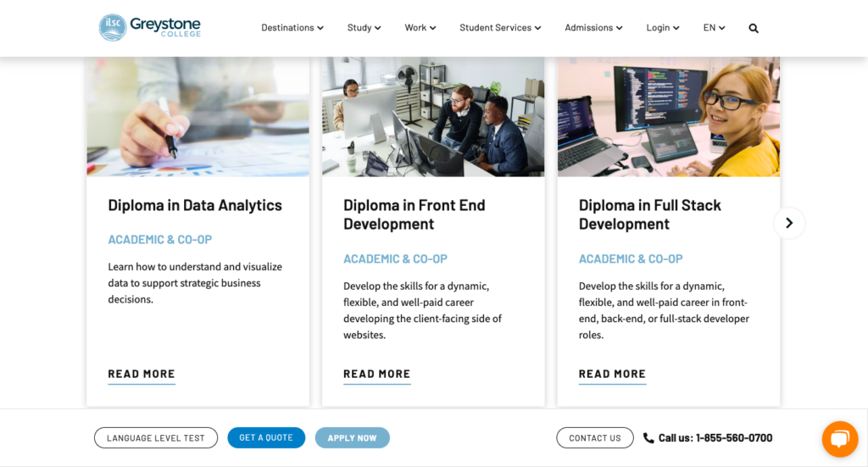
Task: Click the Apply Now button
Action: tap(352, 437)
